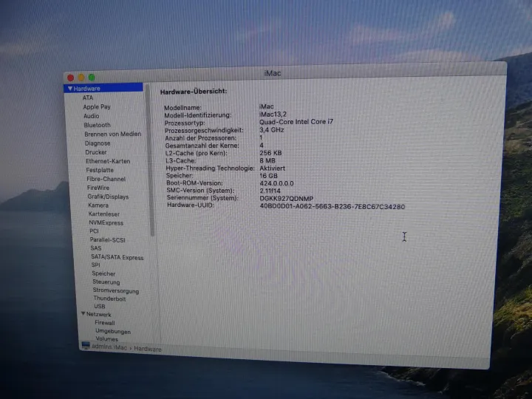Select the Hardware category row
Viewport: 532px width, 399px height.
pyautogui.click(x=103, y=88)
